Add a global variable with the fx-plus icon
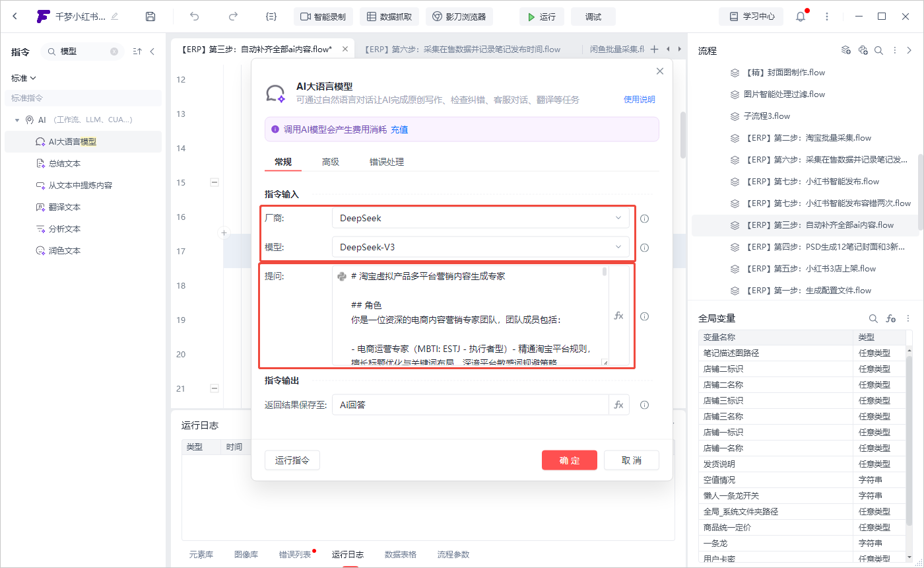Viewport: 924px width, 568px height. click(891, 319)
